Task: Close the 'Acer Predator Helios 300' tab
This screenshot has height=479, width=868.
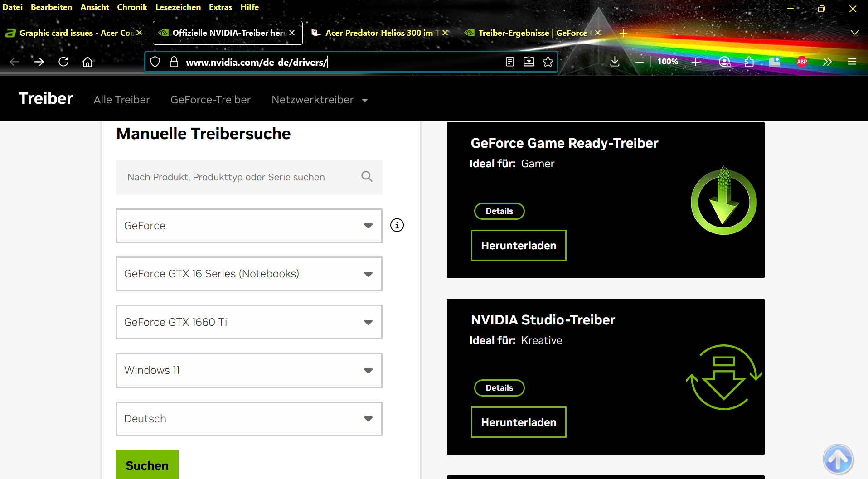Action: pos(445,33)
